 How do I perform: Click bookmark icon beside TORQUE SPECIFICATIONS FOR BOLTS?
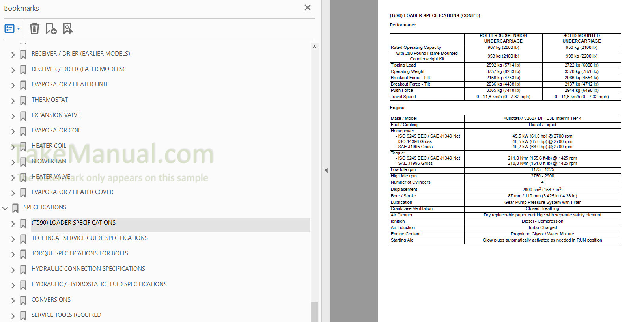coord(23,255)
